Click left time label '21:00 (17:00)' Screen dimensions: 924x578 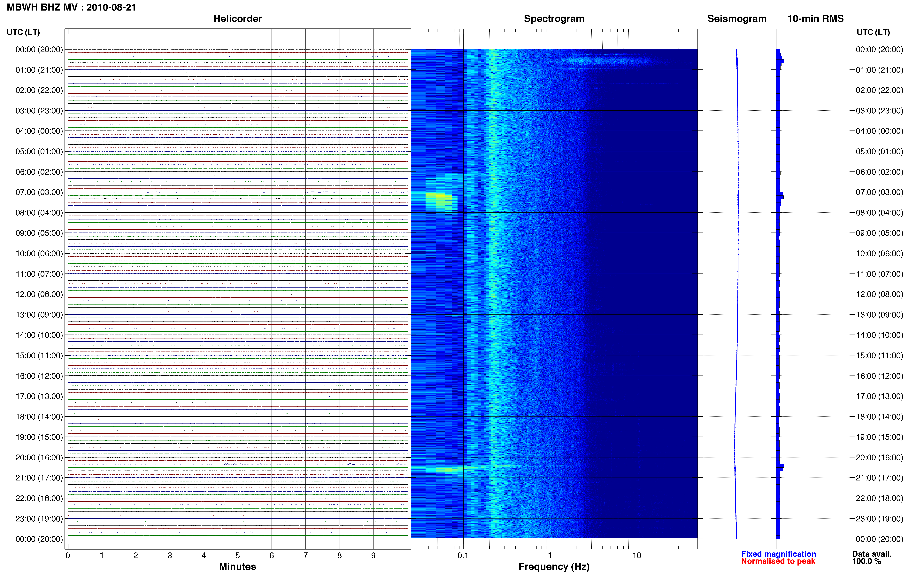tap(39, 478)
